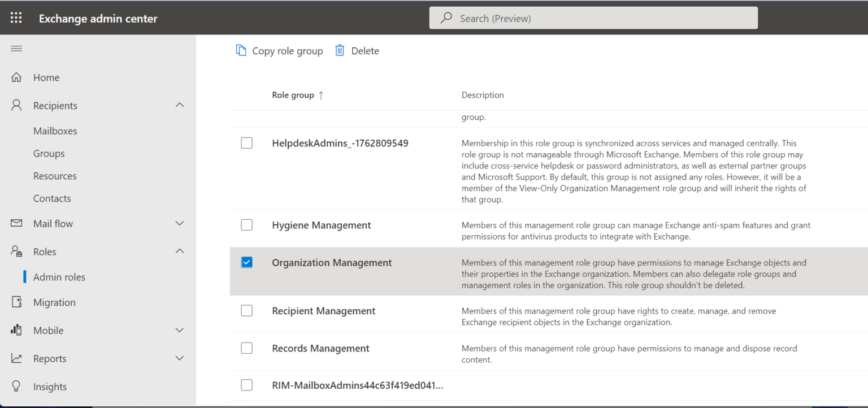Select the Recipient Management checkbox

pos(246,310)
